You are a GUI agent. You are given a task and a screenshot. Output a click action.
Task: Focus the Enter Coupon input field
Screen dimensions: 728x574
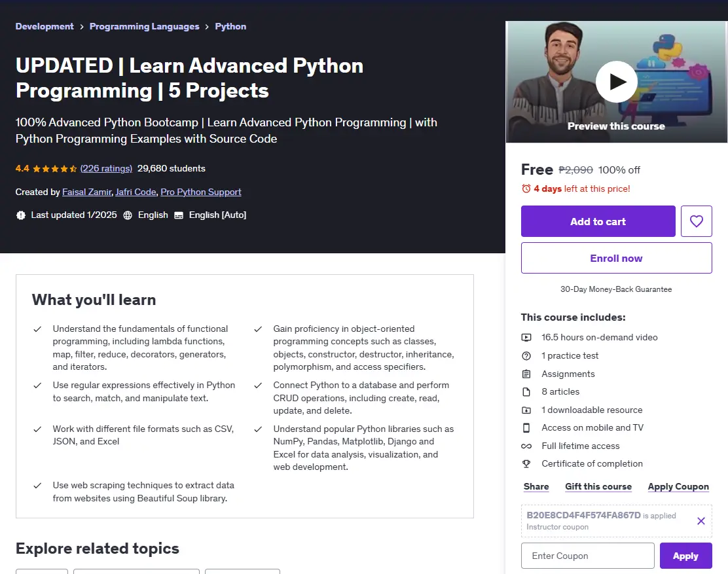pyautogui.click(x=587, y=556)
